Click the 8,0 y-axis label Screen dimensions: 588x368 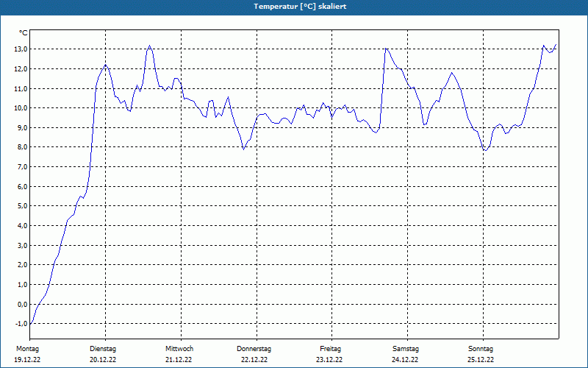[x=22, y=147]
